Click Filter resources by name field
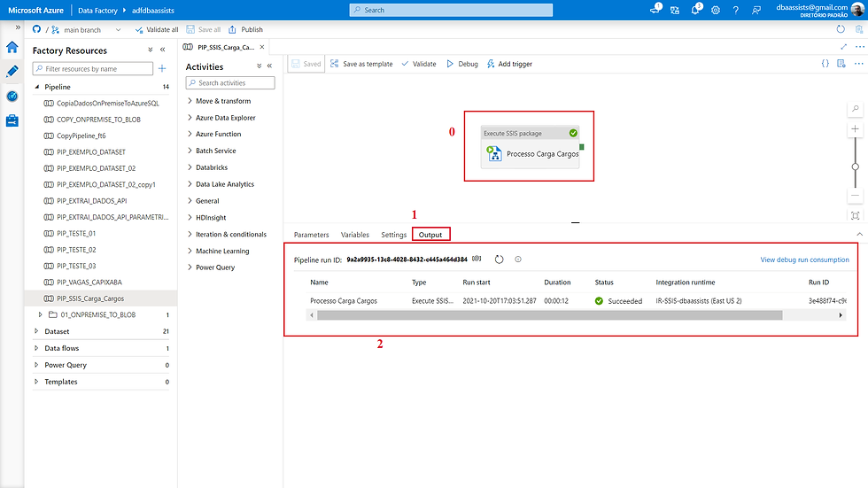The height and width of the screenshot is (488, 868). 93,68
